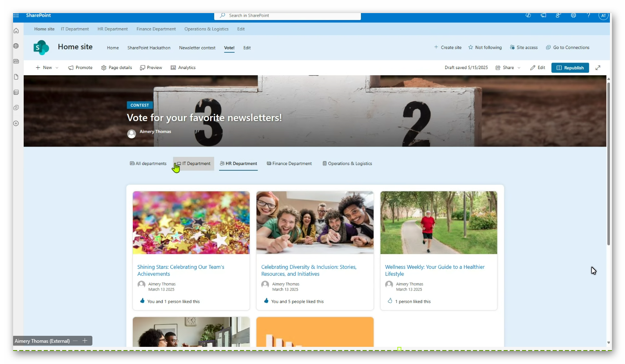
Task: Click the Home site title
Action: 75,47
